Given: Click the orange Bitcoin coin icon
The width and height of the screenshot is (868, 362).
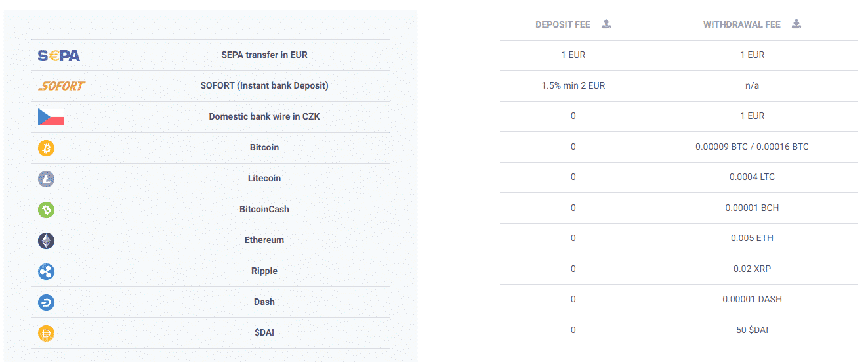Looking at the screenshot, I should (x=46, y=148).
